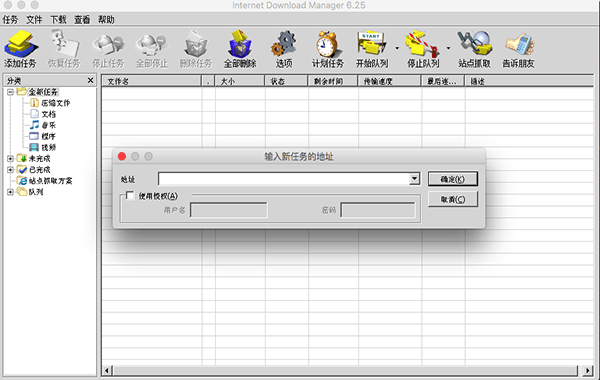
Task: Collapse the 全部任务 tree node
Action: click(x=10, y=92)
